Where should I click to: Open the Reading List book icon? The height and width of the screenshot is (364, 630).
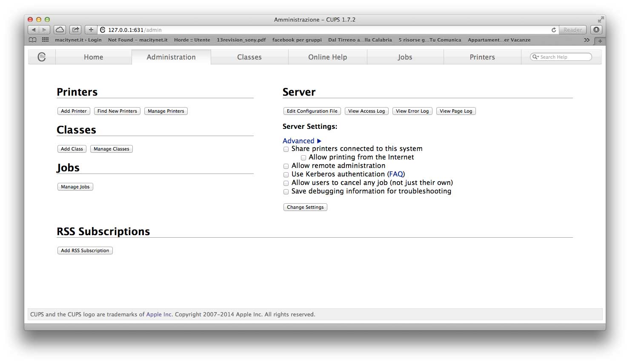33,40
